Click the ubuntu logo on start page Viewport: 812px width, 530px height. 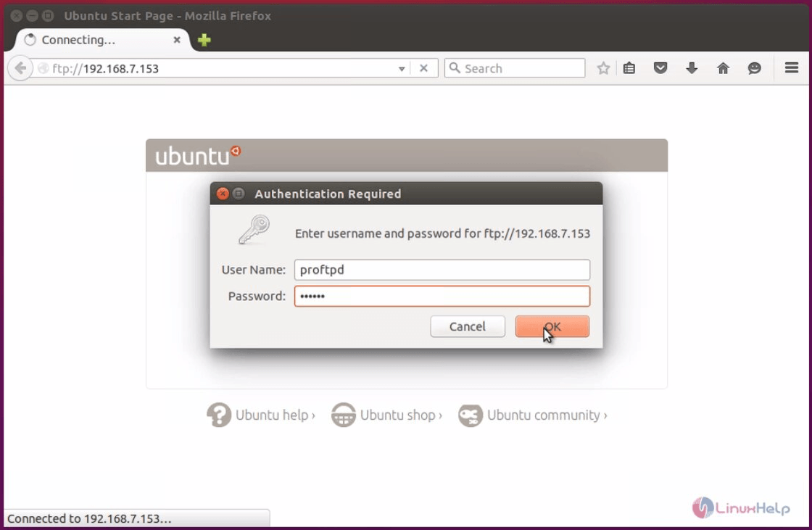click(198, 155)
